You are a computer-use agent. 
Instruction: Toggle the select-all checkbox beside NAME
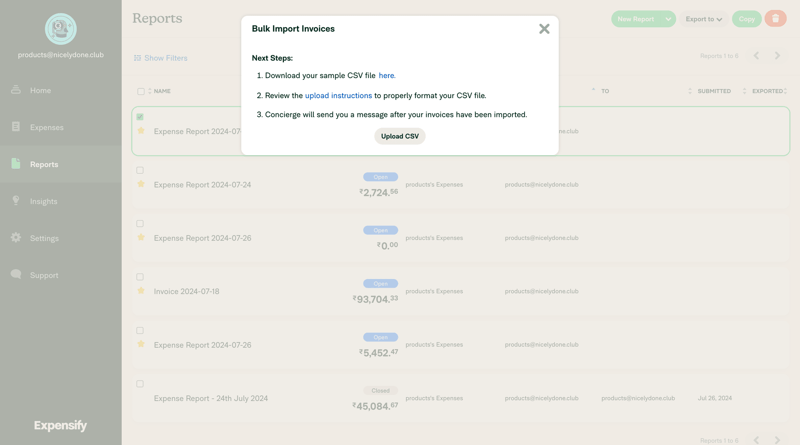tap(140, 91)
